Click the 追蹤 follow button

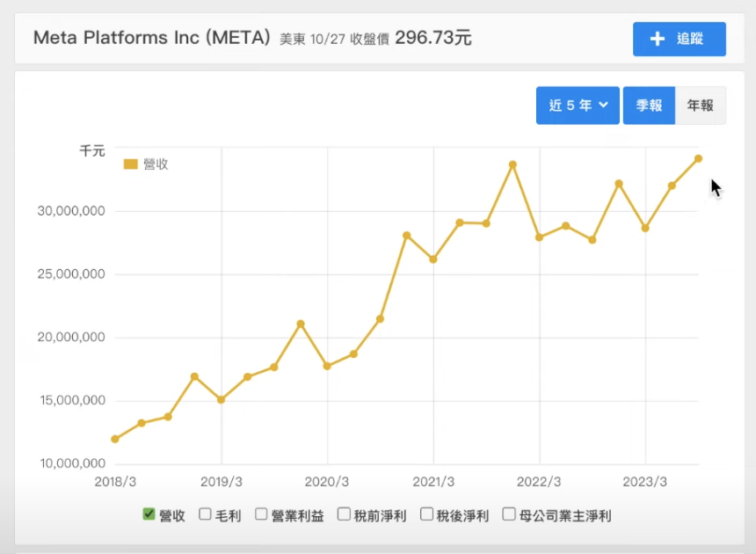680,39
